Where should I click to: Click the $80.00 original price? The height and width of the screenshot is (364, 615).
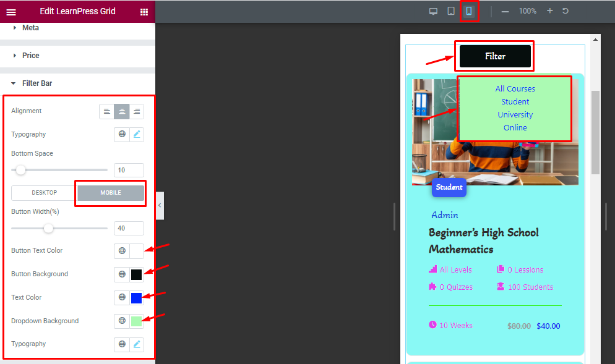click(x=519, y=326)
